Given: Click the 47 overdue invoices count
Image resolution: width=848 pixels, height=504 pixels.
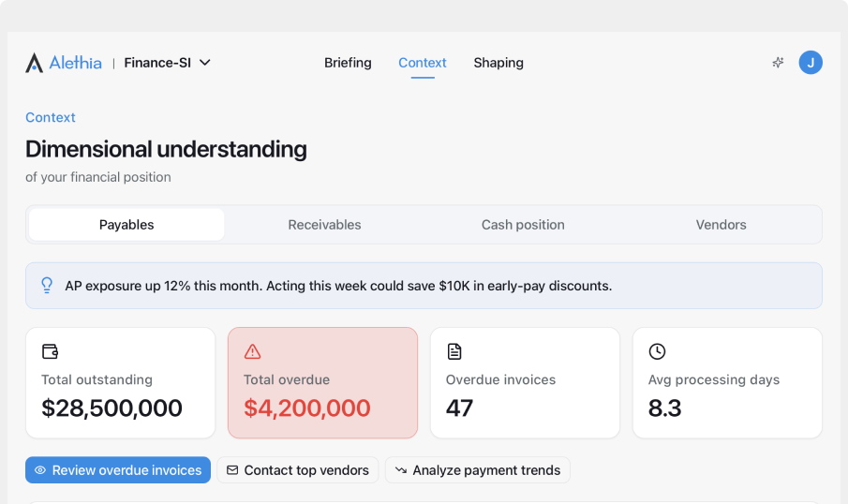Looking at the screenshot, I should click(x=460, y=408).
